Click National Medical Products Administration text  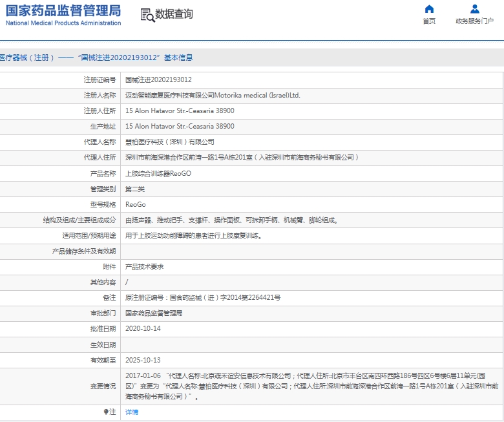point(63,23)
